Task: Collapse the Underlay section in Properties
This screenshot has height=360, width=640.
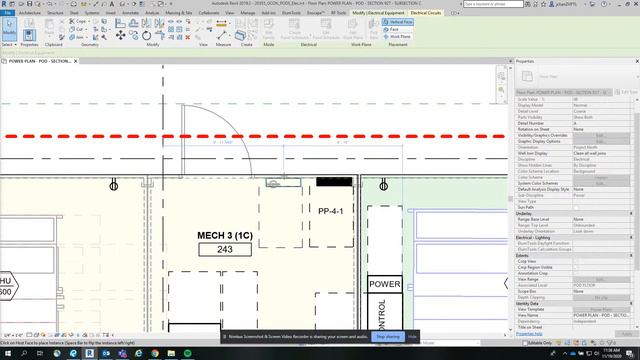Action: coord(631,213)
